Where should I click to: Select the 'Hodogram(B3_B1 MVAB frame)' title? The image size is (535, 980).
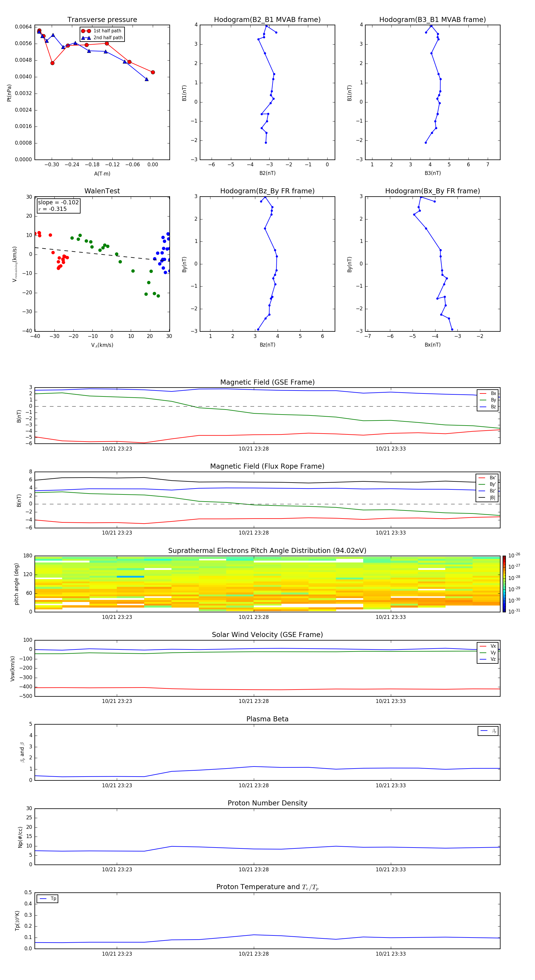point(432,19)
